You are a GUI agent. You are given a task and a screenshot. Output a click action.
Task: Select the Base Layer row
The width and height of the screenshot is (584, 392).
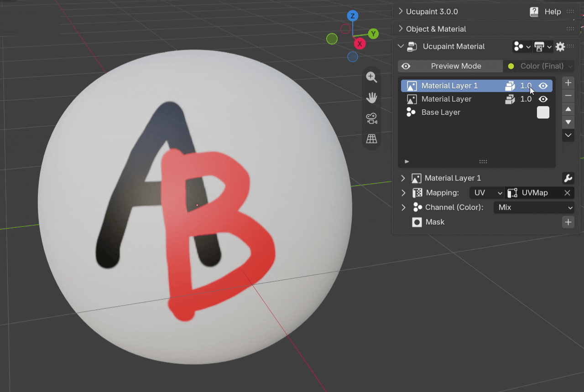point(477,112)
